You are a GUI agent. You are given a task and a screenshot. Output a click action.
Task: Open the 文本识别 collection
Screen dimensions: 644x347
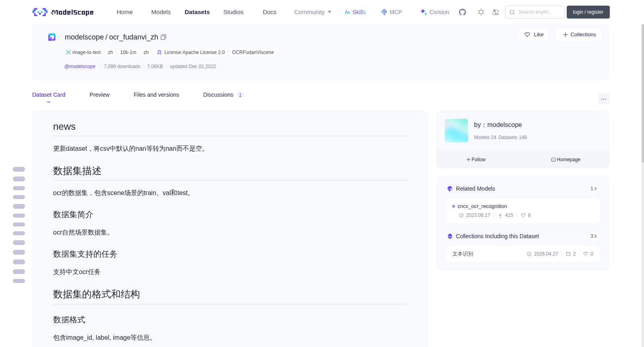pos(463,254)
